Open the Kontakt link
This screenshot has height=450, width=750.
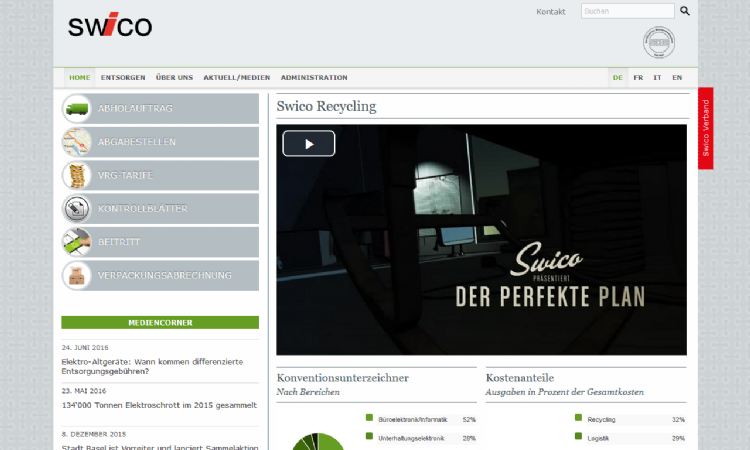coord(551,12)
